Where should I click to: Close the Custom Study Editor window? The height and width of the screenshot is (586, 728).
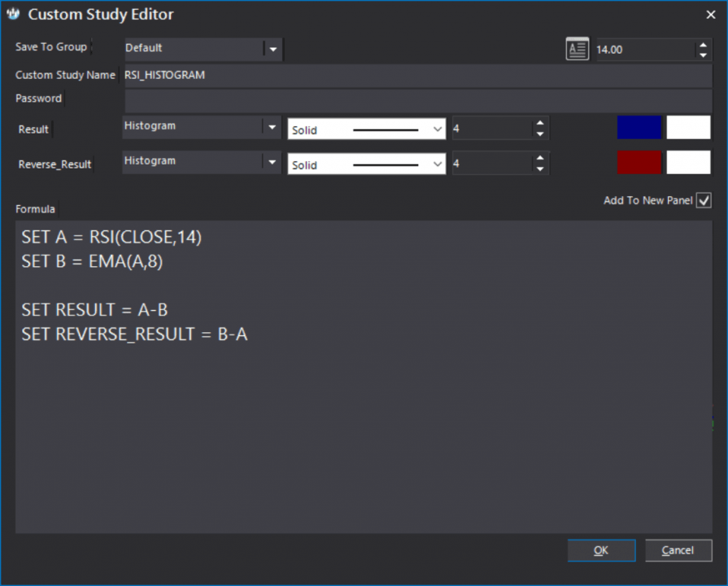(710, 15)
